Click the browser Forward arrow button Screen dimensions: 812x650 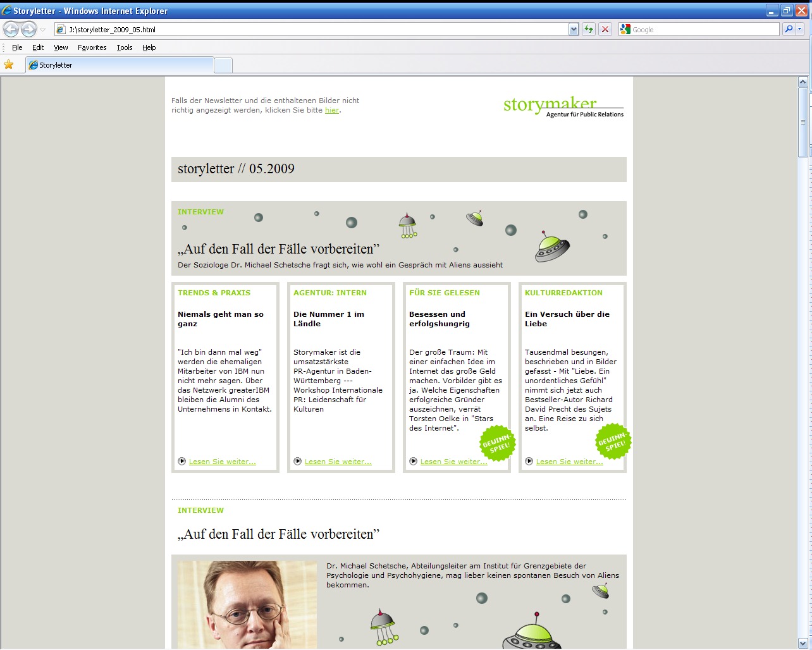coord(28,29)
